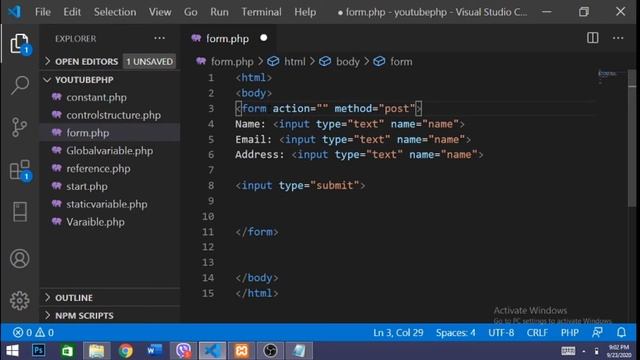
Task: Open the notifications bell in status bar
Action: pos(621,333)
